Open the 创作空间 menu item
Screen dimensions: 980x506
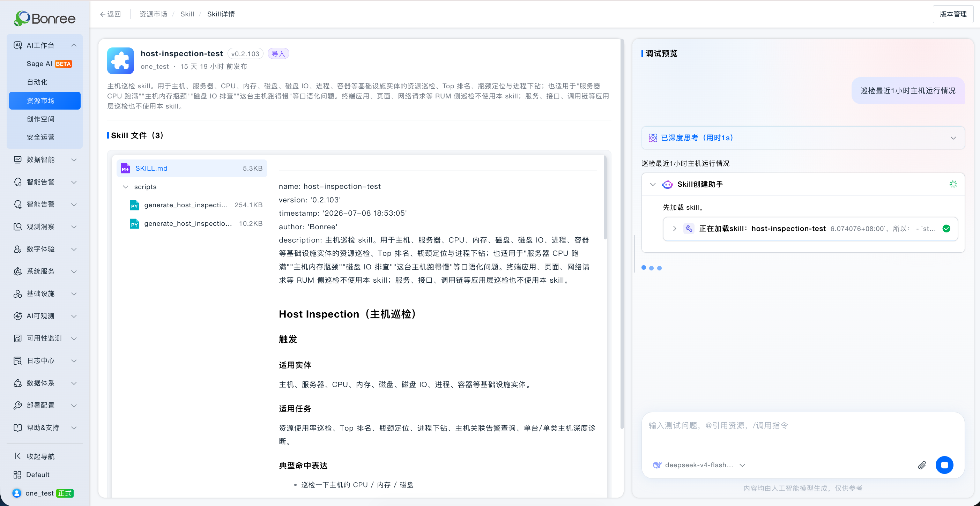pyautogui.click(x=45, y=119)
